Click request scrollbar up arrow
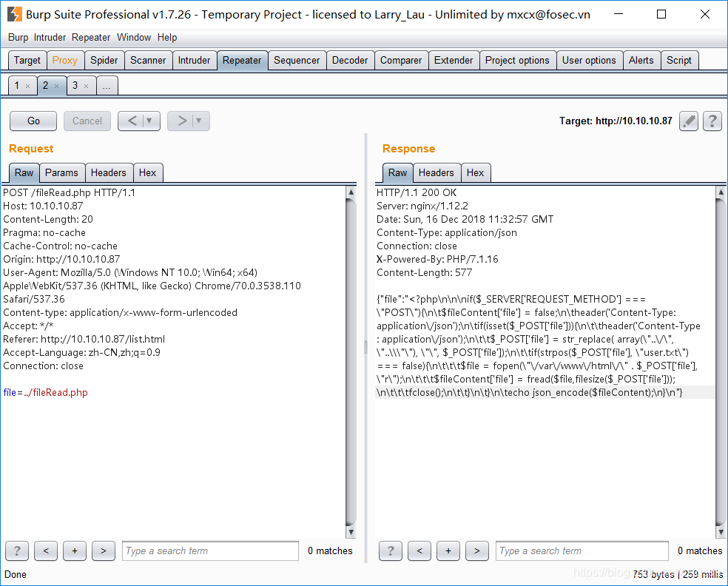The image size is (728, 586). pyautogui.click(x=351, y=192)
